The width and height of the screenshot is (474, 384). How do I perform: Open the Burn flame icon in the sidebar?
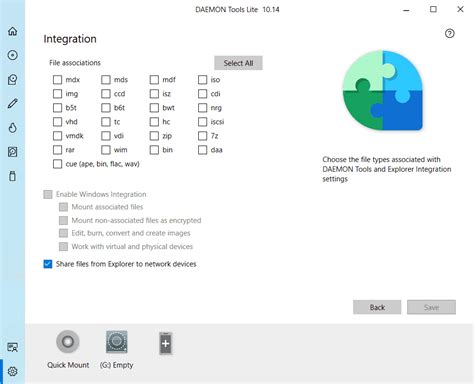point(13,128)
